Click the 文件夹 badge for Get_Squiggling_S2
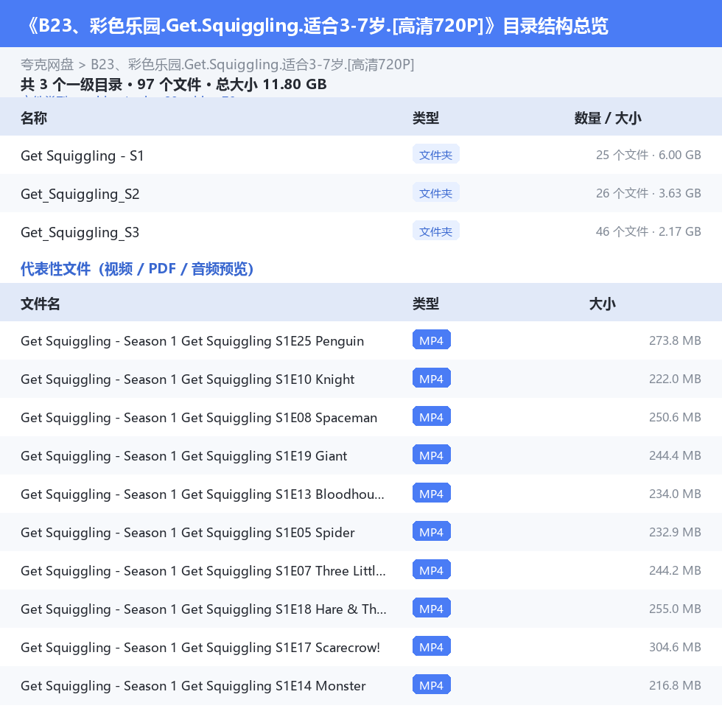 [435, 193]
